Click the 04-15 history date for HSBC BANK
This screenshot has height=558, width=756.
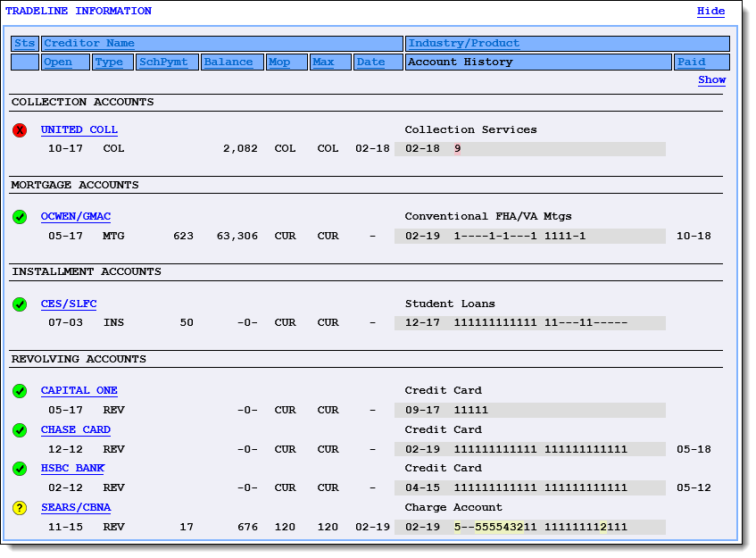tap(422, 488)
